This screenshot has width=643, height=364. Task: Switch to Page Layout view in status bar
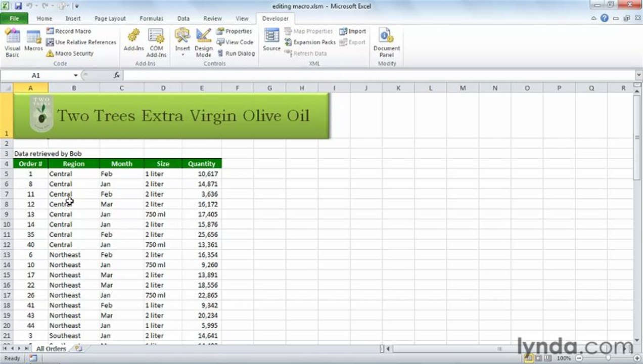(x=538, y=358)
